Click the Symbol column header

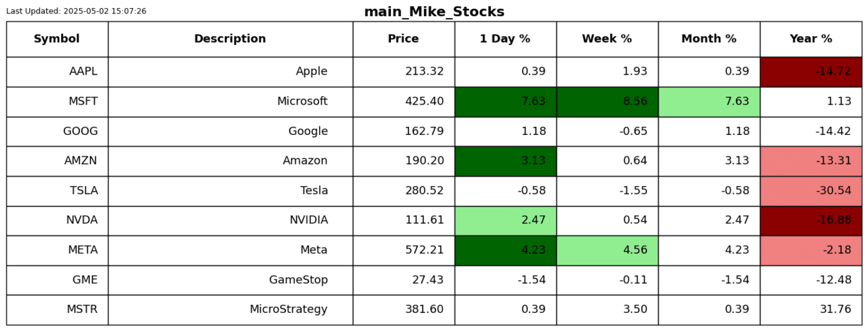pos(57,39)
